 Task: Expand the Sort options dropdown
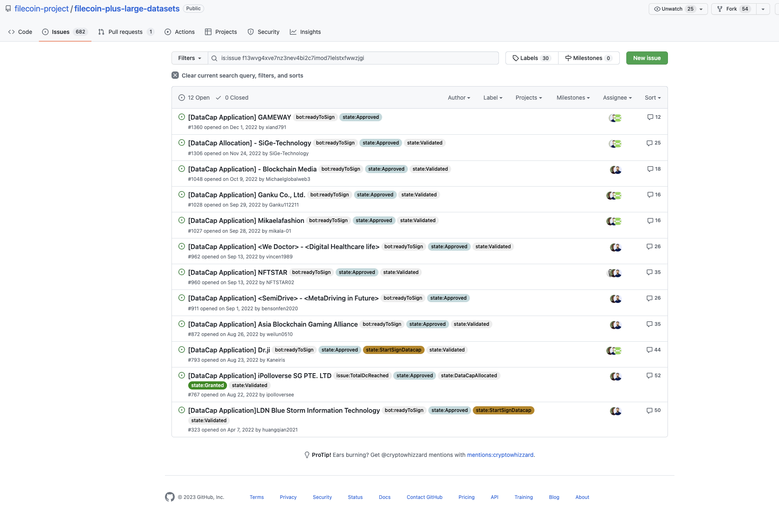[x=652, y=98]
